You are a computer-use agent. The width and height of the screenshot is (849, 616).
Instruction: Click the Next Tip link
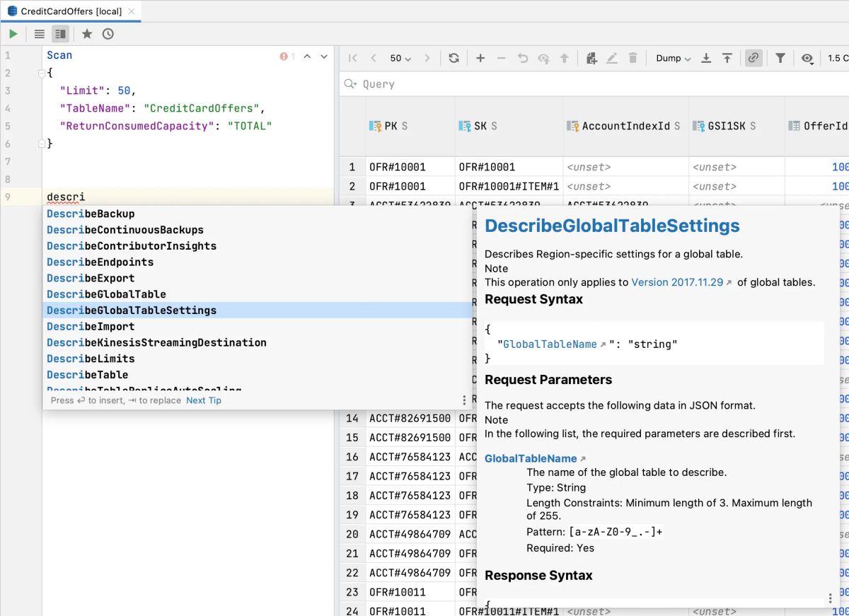[x=204, y=400]
